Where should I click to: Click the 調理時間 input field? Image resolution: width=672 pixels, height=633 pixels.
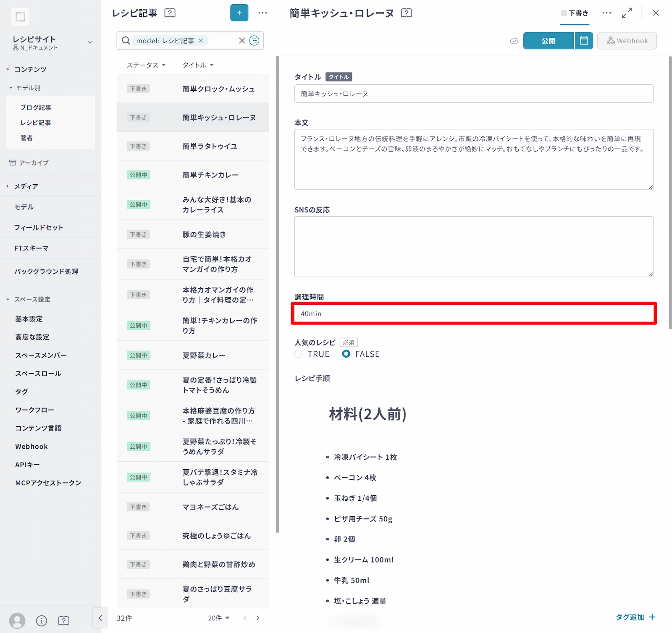(x=473, y=314)
